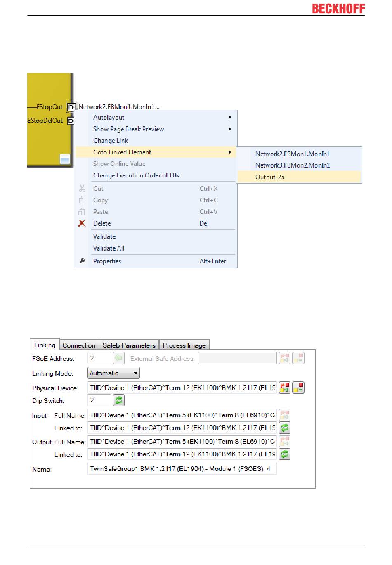Click the remove-link icon beside Physical Device field

pos(298,388)
